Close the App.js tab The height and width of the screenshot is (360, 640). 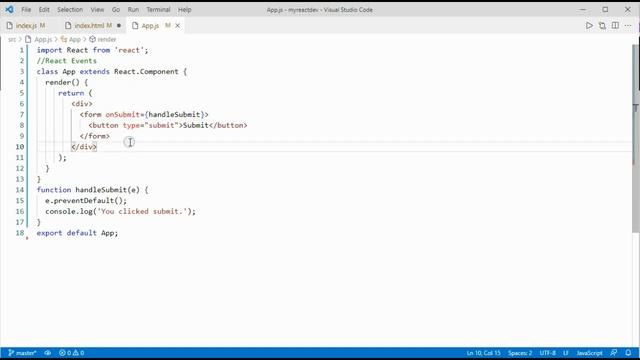coord(178,25)
